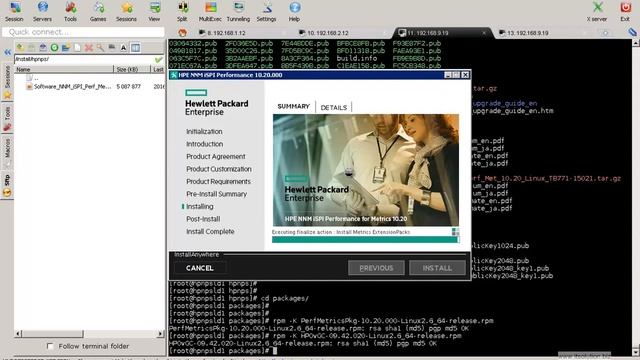Viewport: 640px width, 360px height.
Task: Open the Tools toolbar icon
Action: (70, 11)
